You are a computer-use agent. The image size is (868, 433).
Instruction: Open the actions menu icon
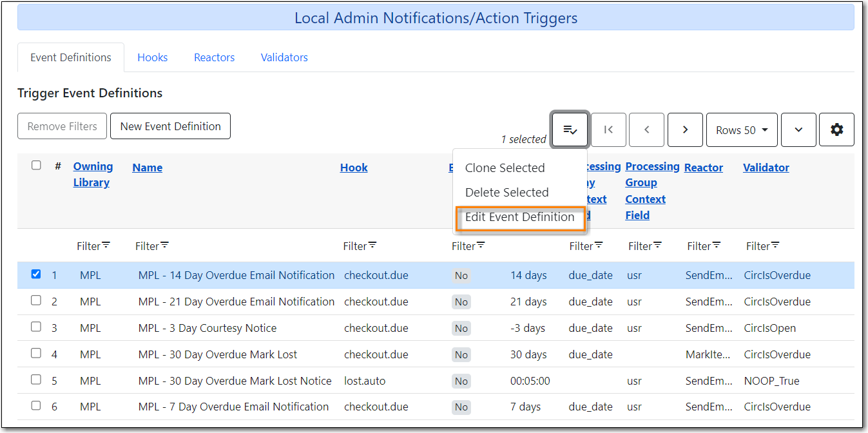pos(570,130)
